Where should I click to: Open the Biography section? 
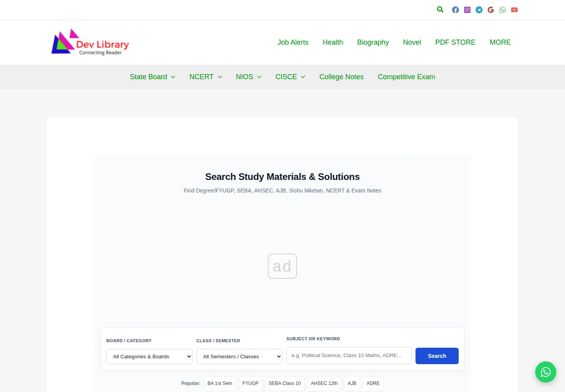coord(373,42)
